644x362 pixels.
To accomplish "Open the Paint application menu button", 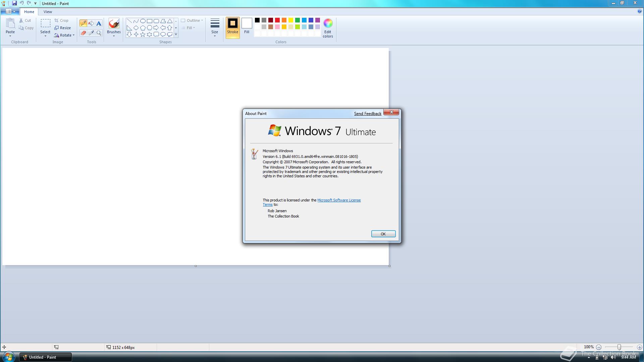I will coord(10,11).
